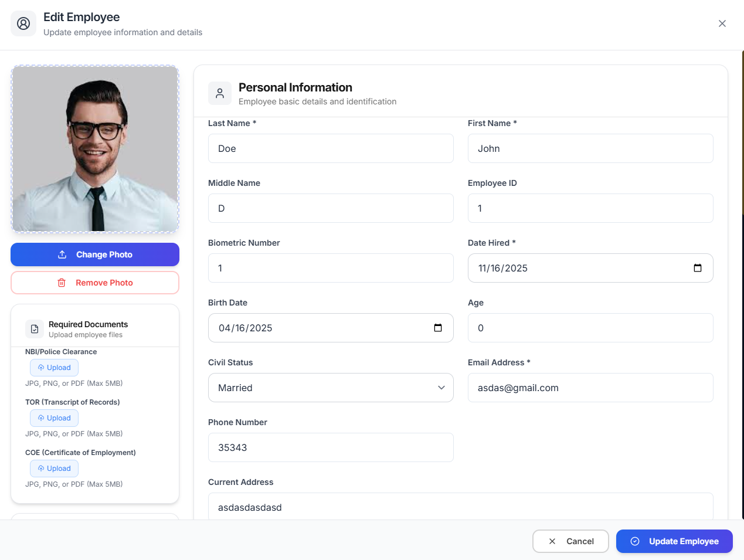744x560 pixels.
Task: Click the Phone Number input field
Action: (x=331, y=447)
